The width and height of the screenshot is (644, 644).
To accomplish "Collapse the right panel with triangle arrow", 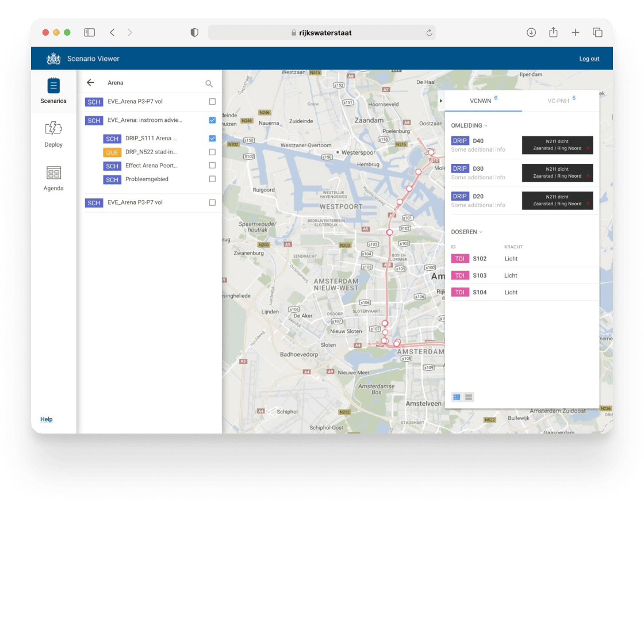I will [441, 101].
